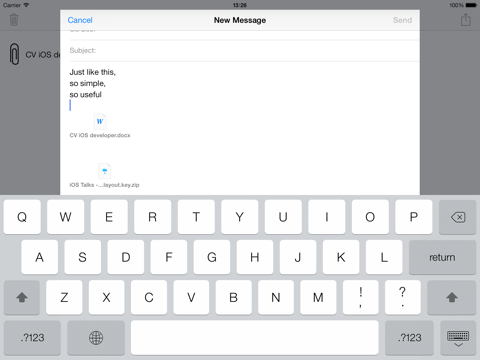
Task: Tap the P key
Action: tap(414, 217)
